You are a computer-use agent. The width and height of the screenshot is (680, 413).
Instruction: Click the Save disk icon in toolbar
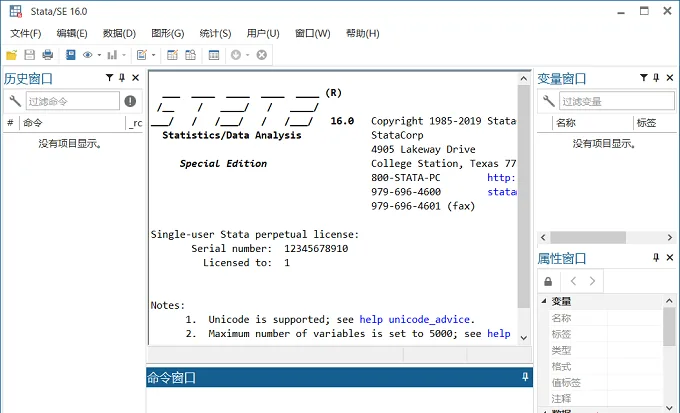pos(29,55)
